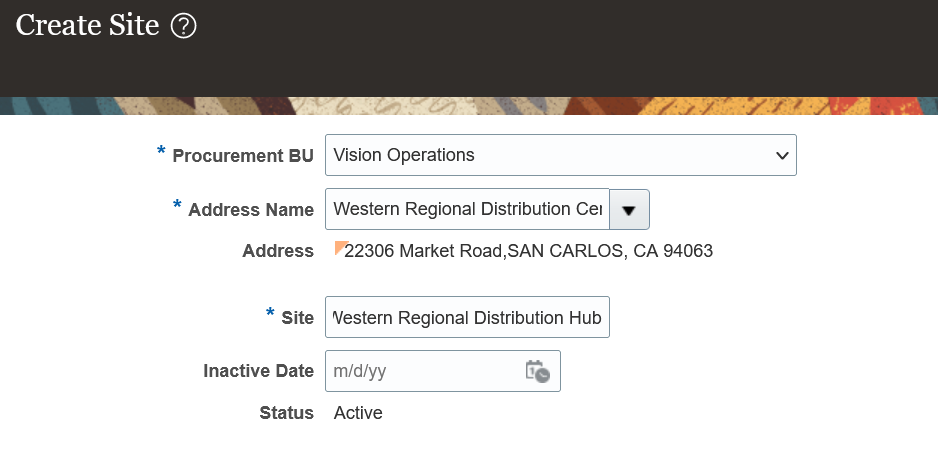Click the Address Name label
938x456 pixels.
(251, 210)
